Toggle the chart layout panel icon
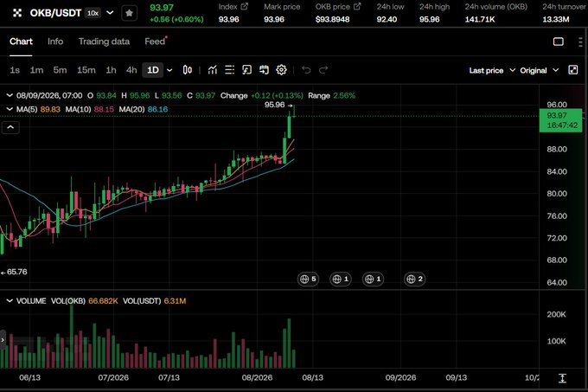 click(558, 42)
